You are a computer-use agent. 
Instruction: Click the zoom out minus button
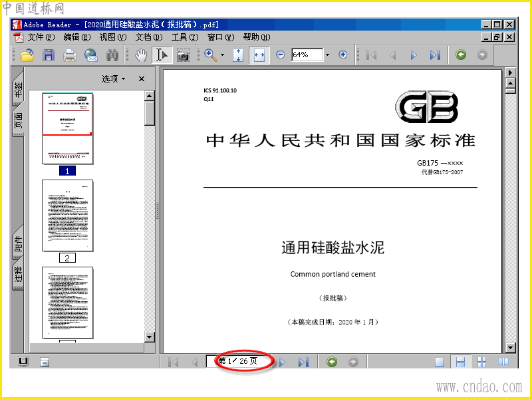point(280,55)
